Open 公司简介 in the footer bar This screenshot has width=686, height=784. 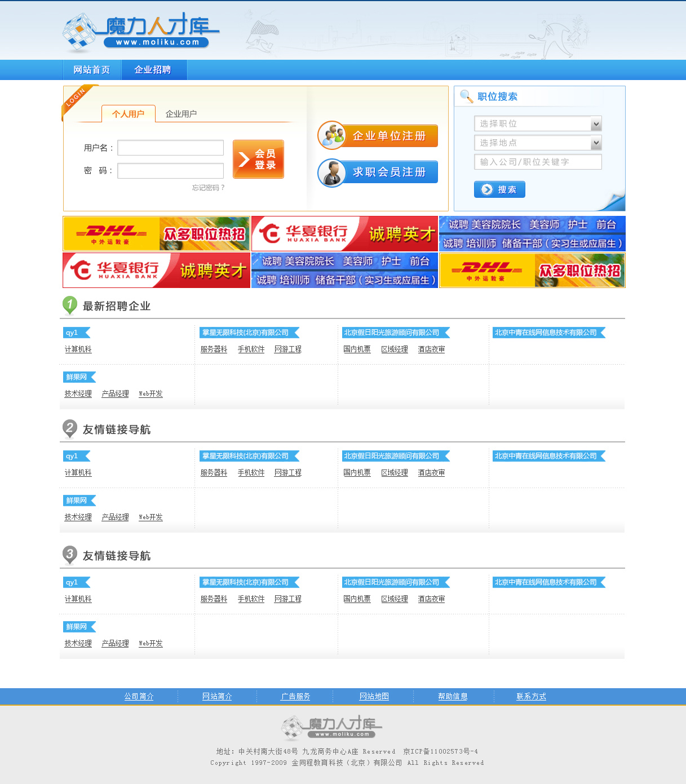(x=139, y=697)
